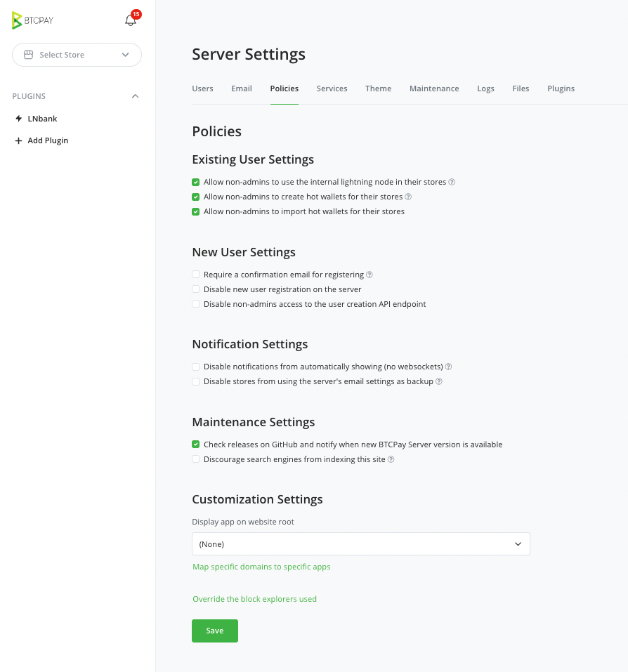Viewport: 628px width, 672px height.
Task: Switch to the Theme tab
Action: (x=378, y=88)
